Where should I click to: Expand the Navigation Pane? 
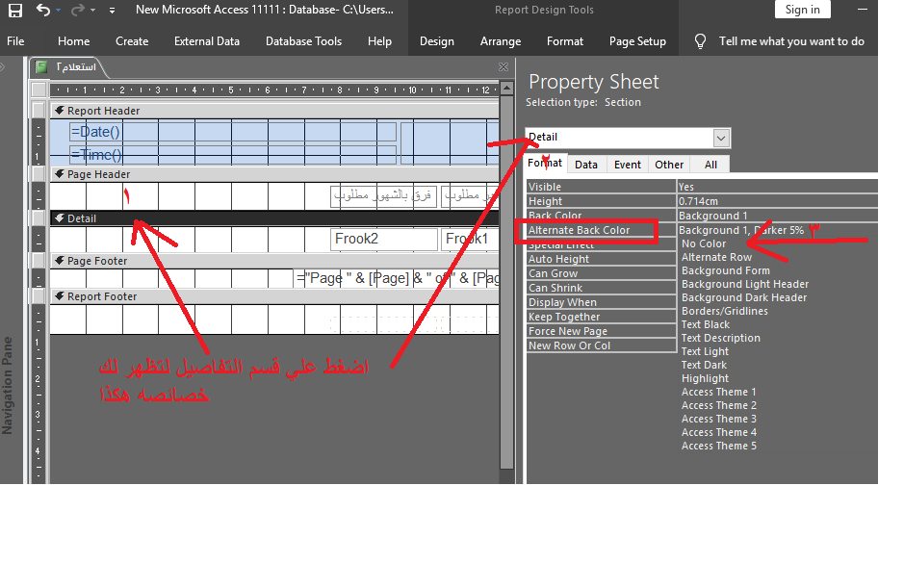[x=3, y=66]
